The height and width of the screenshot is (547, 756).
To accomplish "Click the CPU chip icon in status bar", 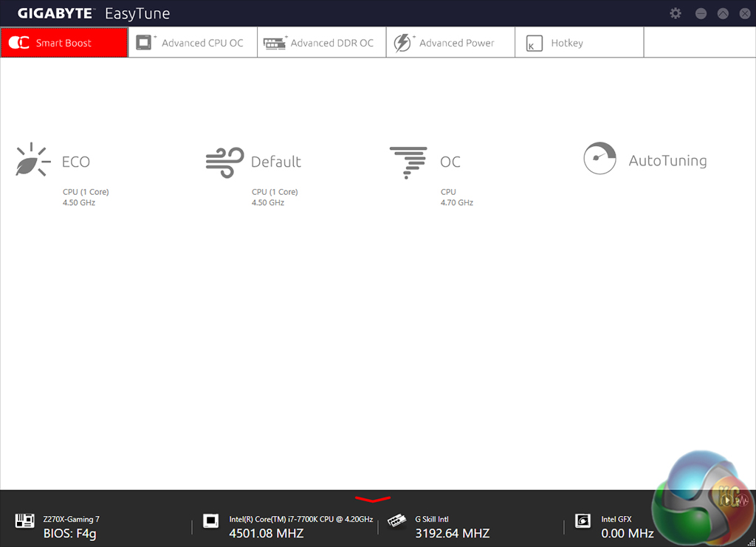I will [x=210, y=520].
